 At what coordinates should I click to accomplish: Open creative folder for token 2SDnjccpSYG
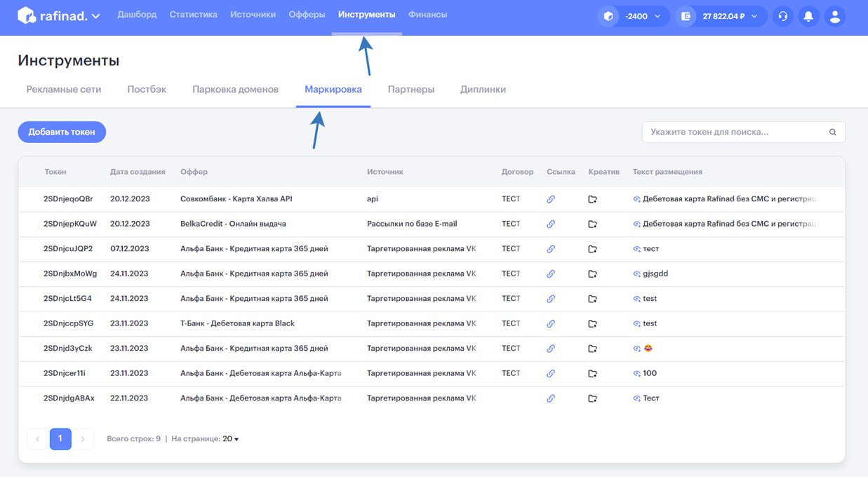592,324
